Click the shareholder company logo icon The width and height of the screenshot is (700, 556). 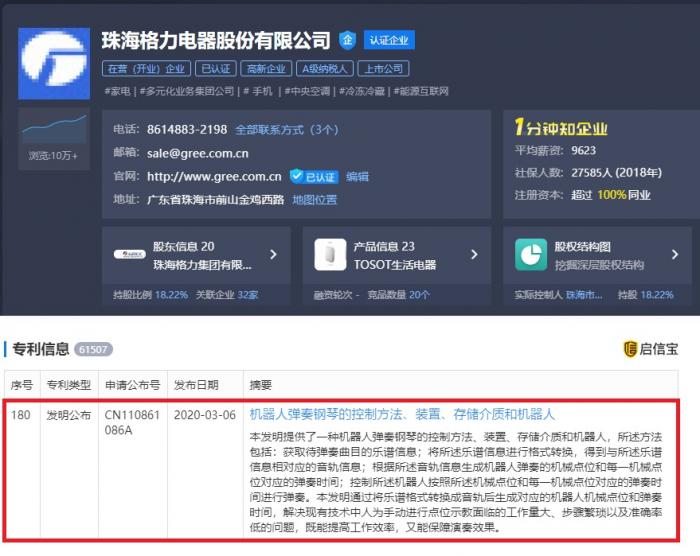(x=129, y=255)
